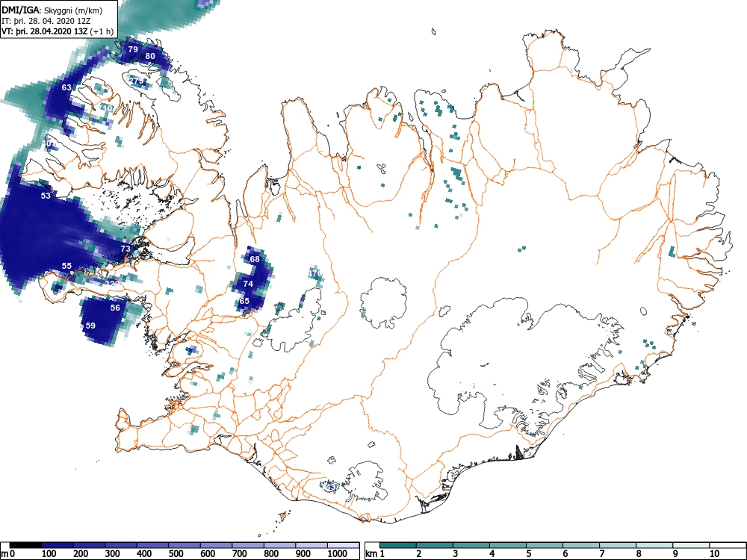Click the '2' km legend label
747x560 pixels.
(x=419, y=554)
